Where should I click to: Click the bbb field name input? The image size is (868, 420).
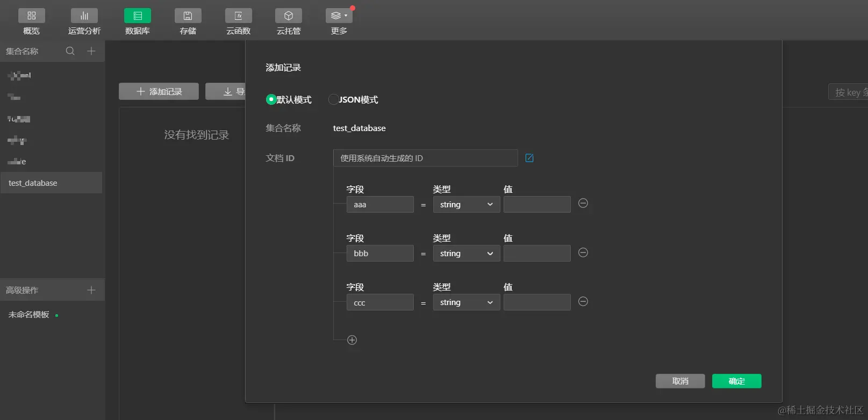pos(380,254)
